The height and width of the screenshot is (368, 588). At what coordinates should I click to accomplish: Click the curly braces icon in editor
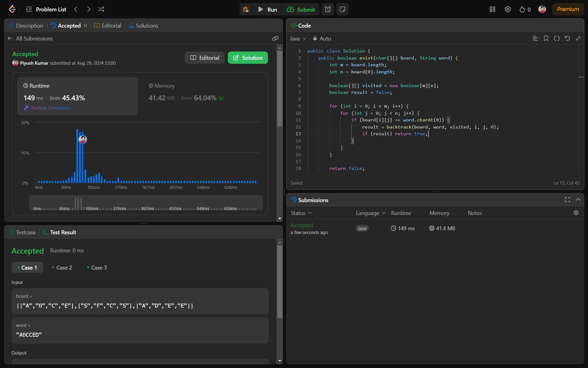557,38
